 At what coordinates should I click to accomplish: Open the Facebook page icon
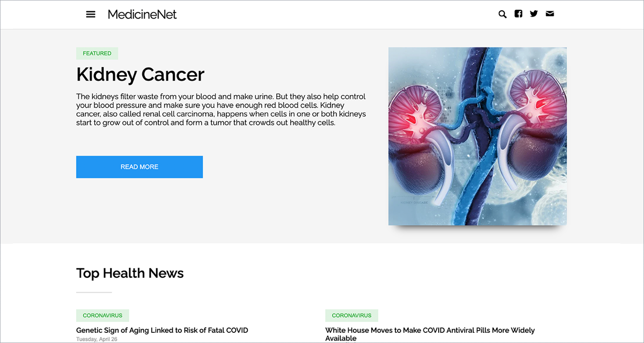[518, 14]
